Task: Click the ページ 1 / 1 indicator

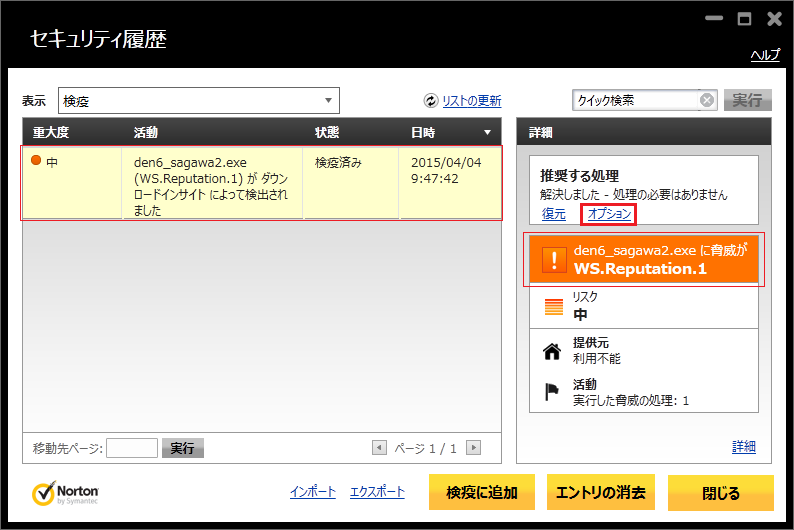Action: (x=425, y=449)
